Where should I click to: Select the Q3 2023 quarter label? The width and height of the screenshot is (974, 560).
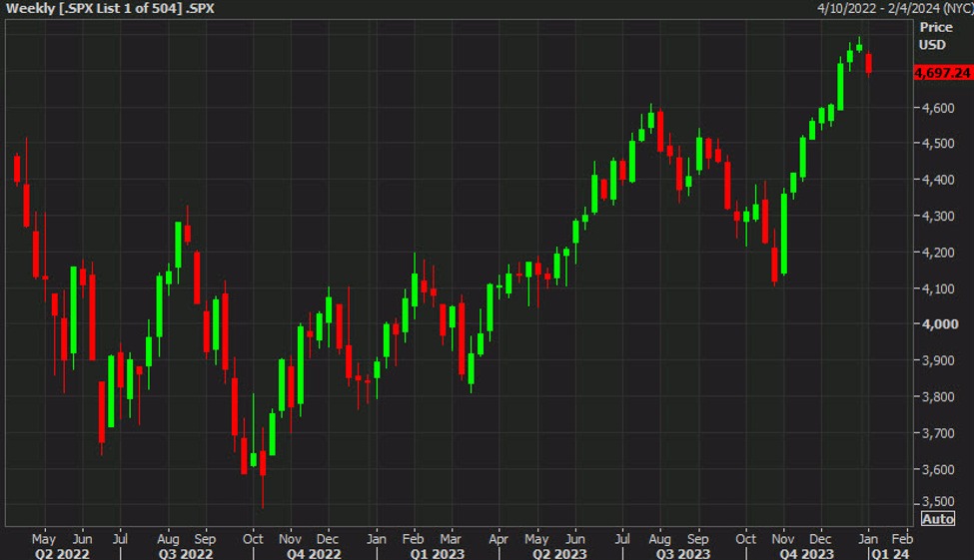tap(683, 552)
